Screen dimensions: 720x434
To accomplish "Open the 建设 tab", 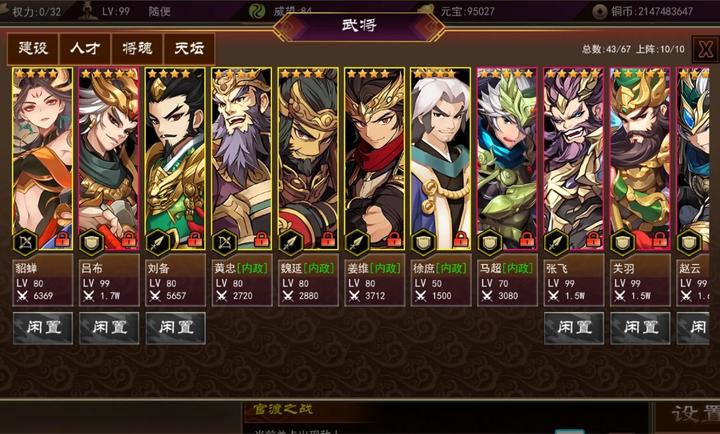I will [x=33, y=48].
